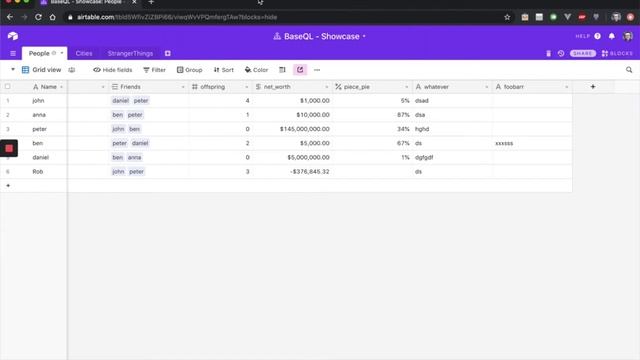Open a new browser tab

coord(151,2)
